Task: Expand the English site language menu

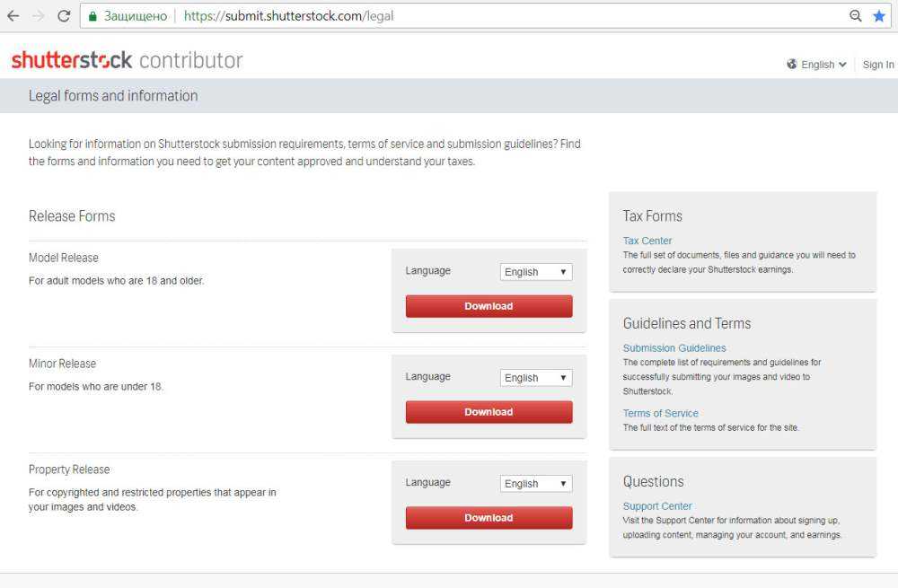Action: [823, 65]
